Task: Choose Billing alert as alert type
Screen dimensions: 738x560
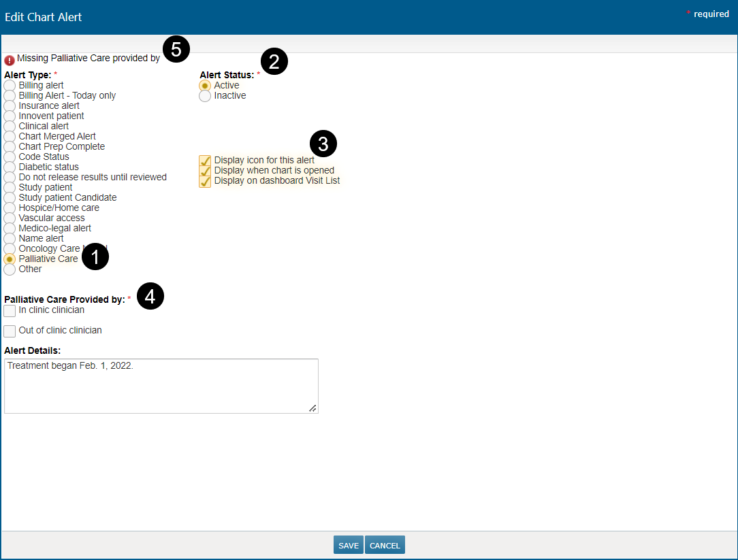Action: pyautogui.click(x=10, y=86)
